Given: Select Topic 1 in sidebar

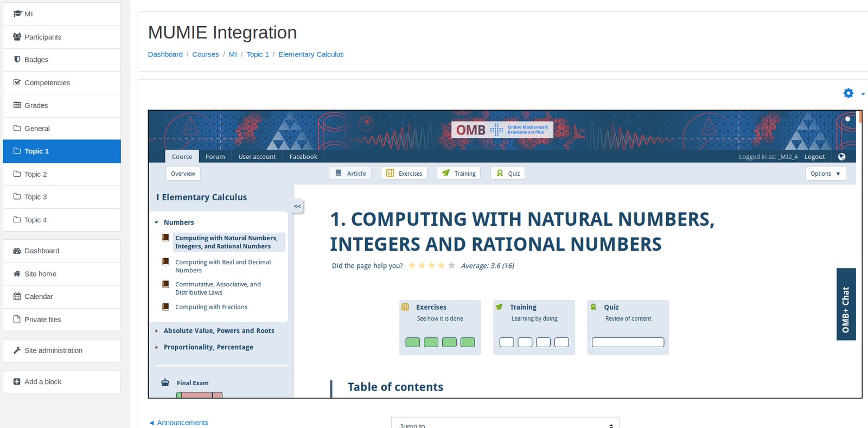Looking at the screenshot, I should click(x=62, y=151).
